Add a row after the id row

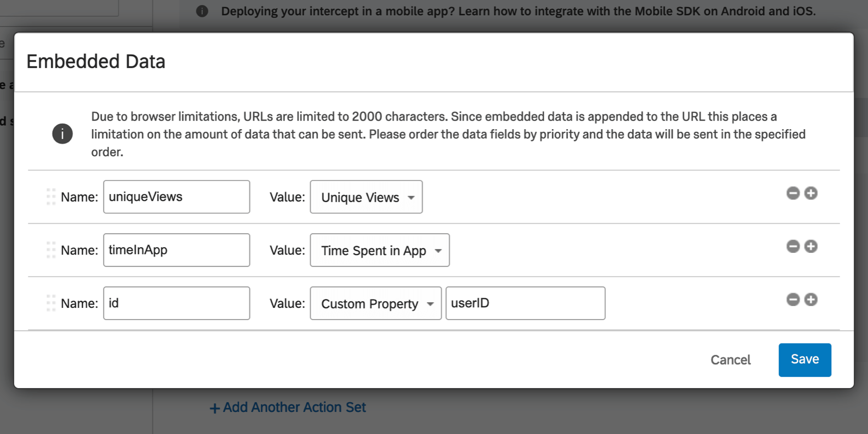click(x=811, y=299)
